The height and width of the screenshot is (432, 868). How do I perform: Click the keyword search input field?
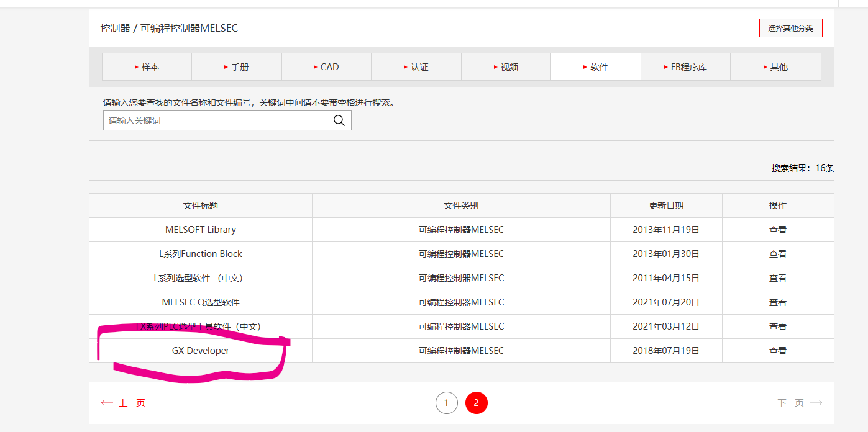217,120
